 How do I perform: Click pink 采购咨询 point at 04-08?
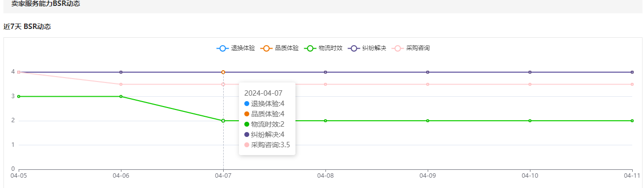coord(325,84)
